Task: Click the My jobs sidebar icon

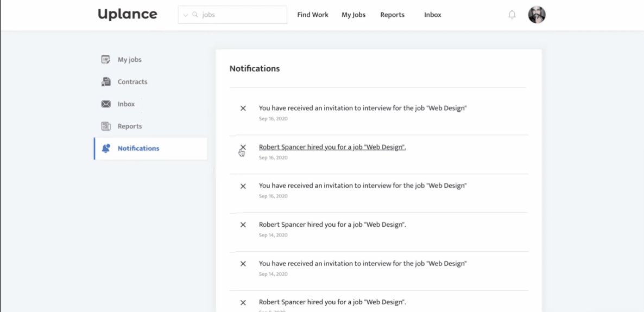Action: (x=106, y=60)
